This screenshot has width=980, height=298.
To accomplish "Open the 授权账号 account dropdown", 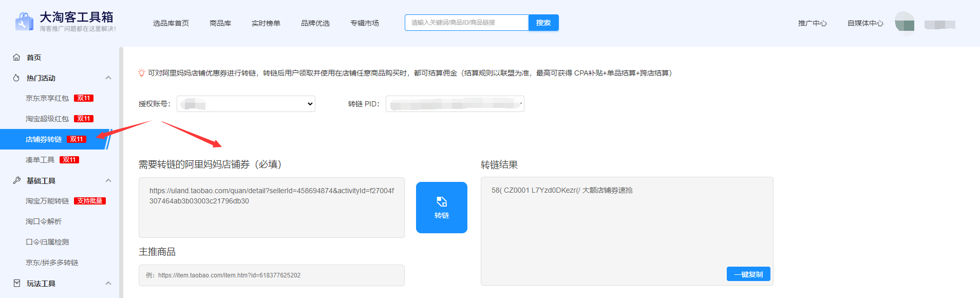I will (246, 104).
